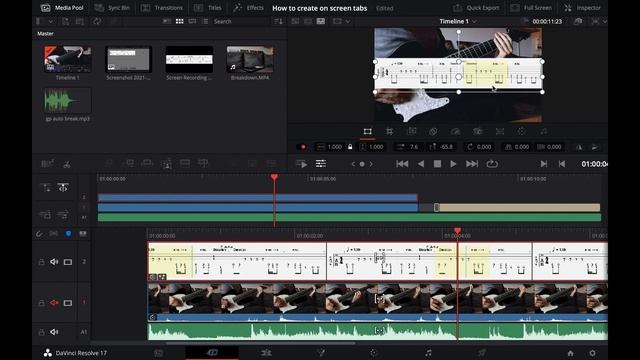Flip the image horizontally
The image size is (640, 360).
click(x=579, y=147)
